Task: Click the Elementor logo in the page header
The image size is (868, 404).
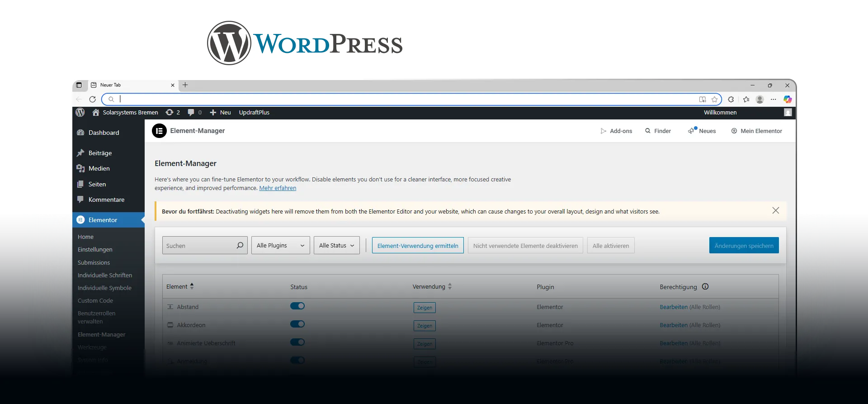Action: pyautogui.click(x=159, y=131)
